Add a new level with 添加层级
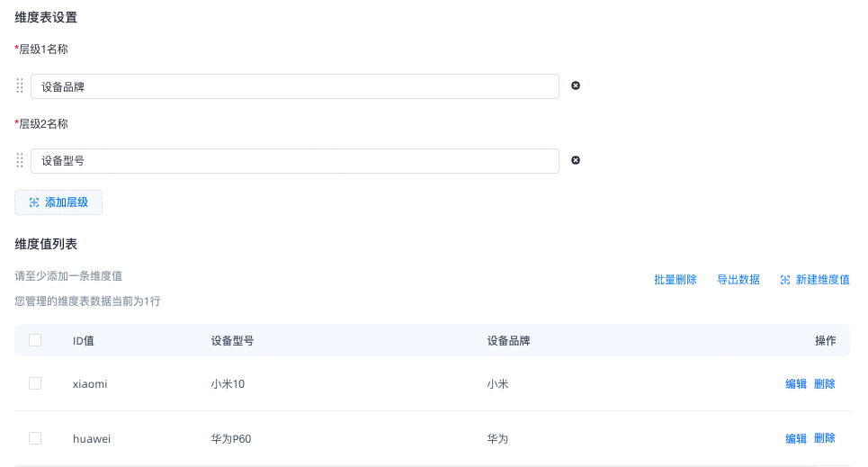 (58, 202)
